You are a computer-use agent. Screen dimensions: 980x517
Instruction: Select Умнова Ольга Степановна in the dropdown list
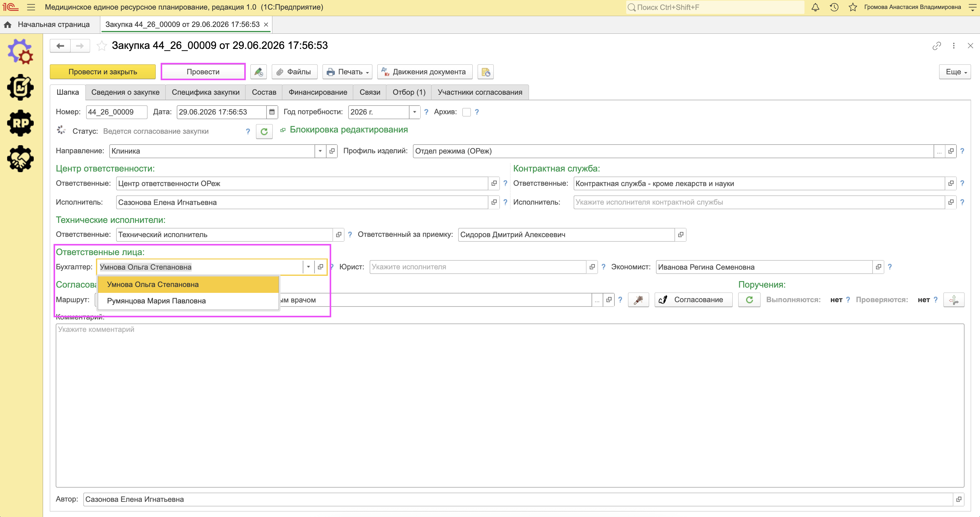(188, 285)
